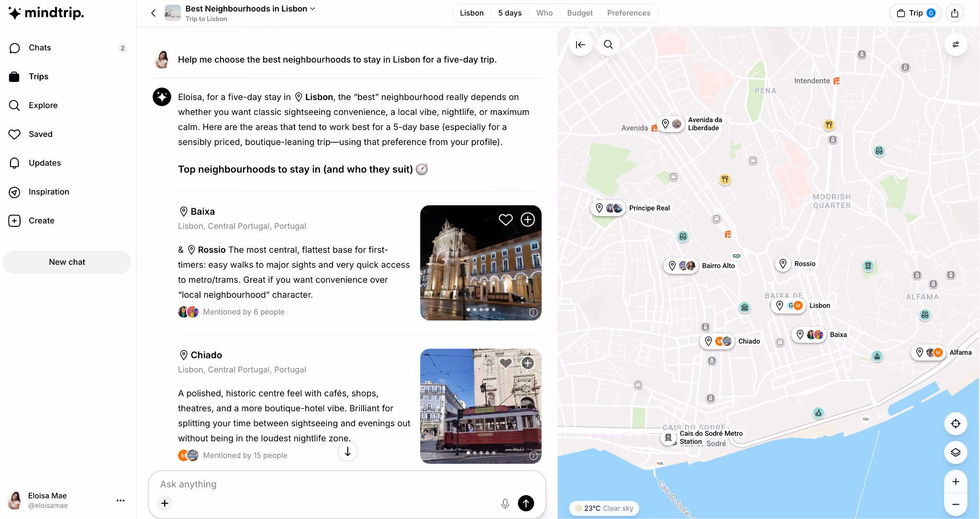Add Chiado to the trip
The width and height of the screenshot is (980, 519).
coord(528,363)
